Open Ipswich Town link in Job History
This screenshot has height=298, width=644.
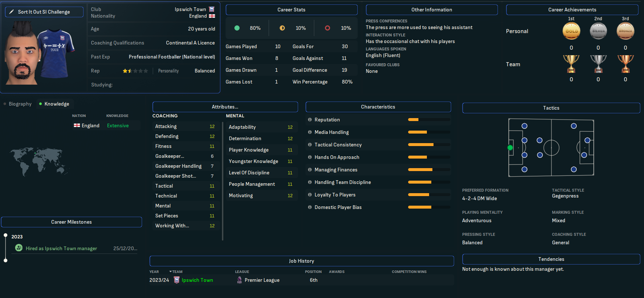tap(197, 280)
